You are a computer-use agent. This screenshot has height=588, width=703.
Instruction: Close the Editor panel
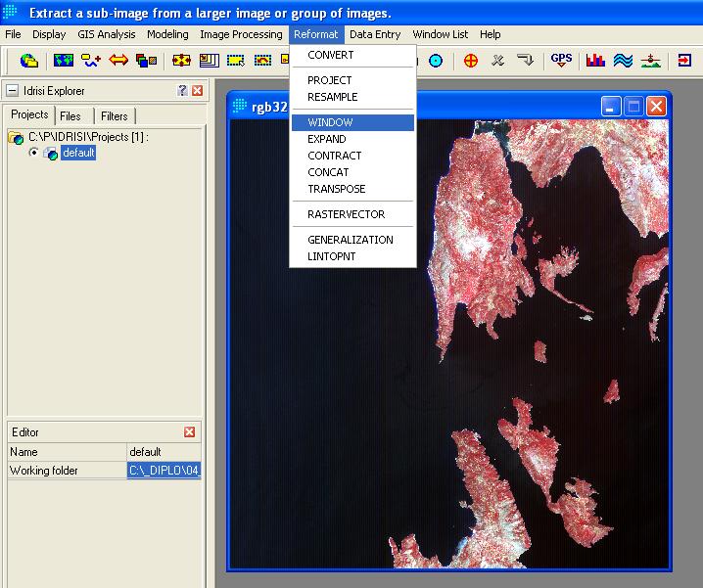pyautogui.click(x=190, y=431)
